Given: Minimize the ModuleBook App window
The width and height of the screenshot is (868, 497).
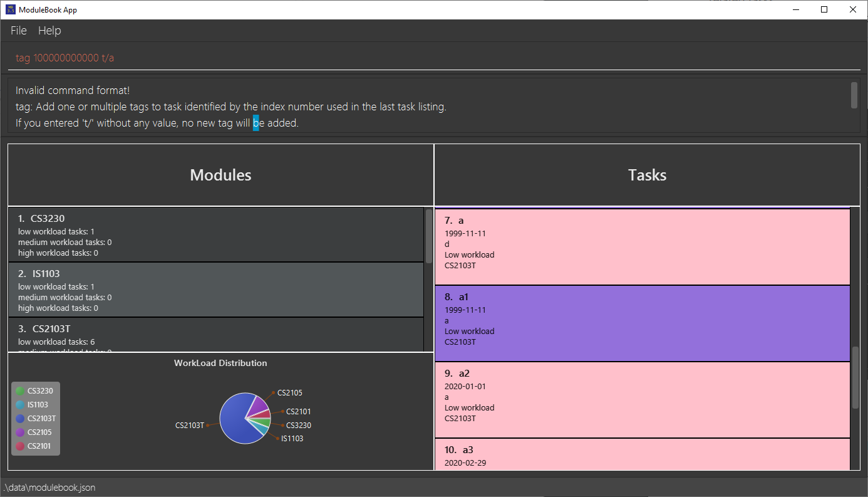Looking at the screenshot, I should [x=796, y=9].
